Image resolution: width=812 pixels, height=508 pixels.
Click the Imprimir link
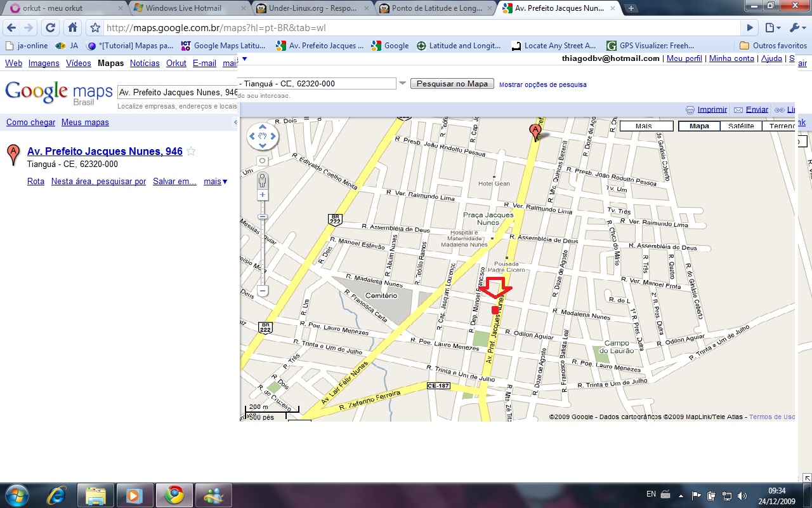[x=712, y=110]
